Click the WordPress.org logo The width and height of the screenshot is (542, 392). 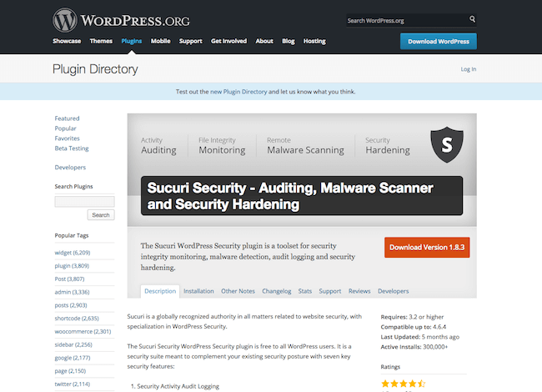(x=121, y=20)
